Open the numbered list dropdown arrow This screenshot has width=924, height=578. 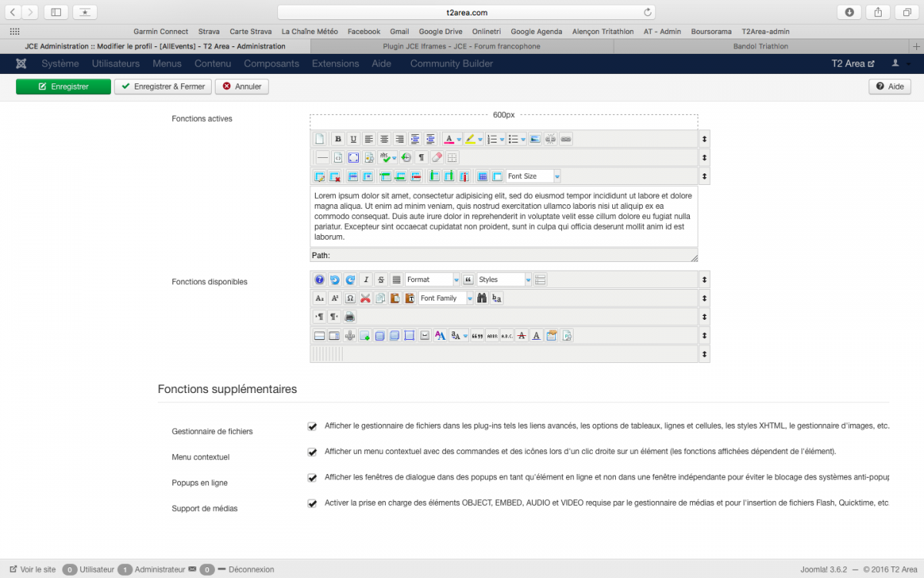pyautogui.click(x=502, y=139)
